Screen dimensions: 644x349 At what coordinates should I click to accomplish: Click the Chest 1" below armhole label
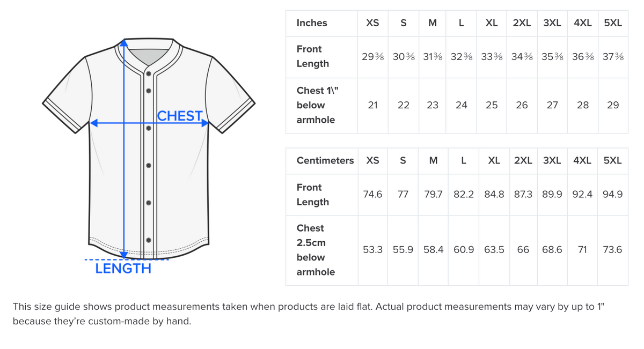click(x=316, y=105)
